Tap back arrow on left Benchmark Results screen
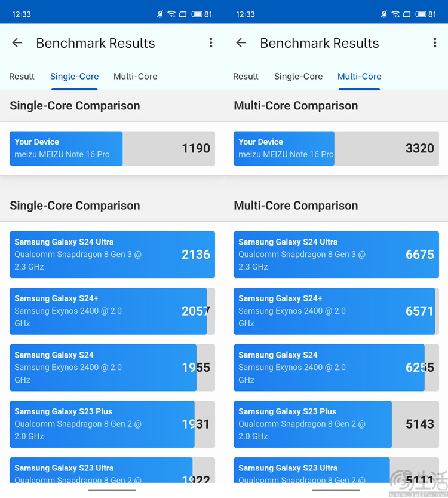Screen dimensions: 448x498 [x=17, y=43]
